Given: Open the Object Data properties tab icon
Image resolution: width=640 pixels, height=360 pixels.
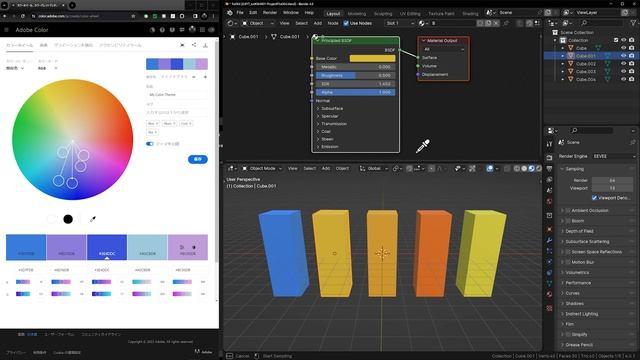Looking at the screenshot, I should [x=549, y=283].
